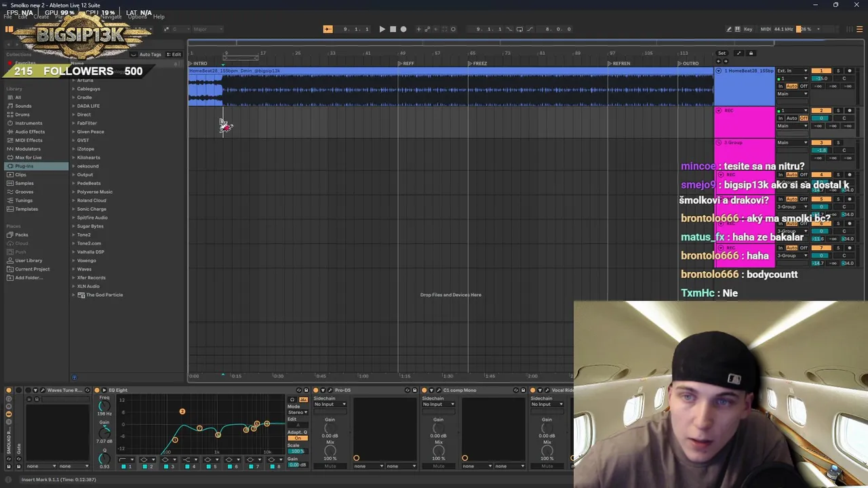Click Add Folder in Places
This screenshot has height=488, width=868.
pyautogui.click(x=28, y=278)
